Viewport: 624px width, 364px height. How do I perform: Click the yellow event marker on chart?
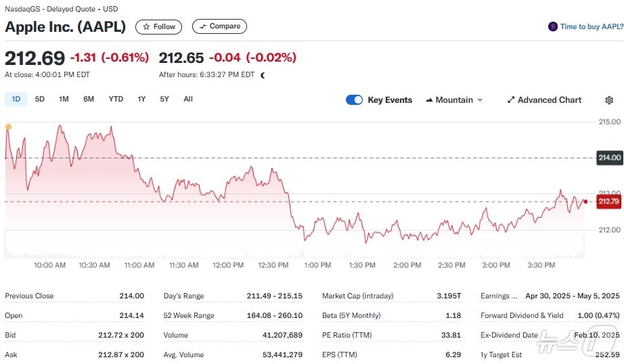coord(8,127)
